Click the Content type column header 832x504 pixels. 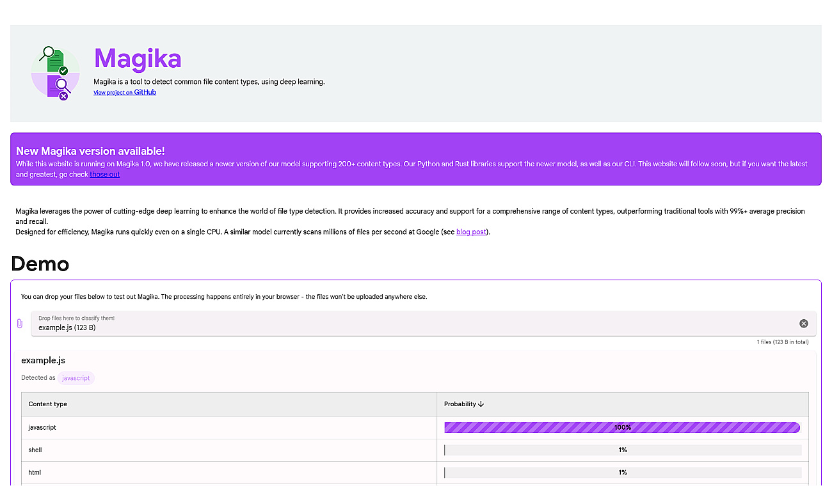(x=229, y=404)
